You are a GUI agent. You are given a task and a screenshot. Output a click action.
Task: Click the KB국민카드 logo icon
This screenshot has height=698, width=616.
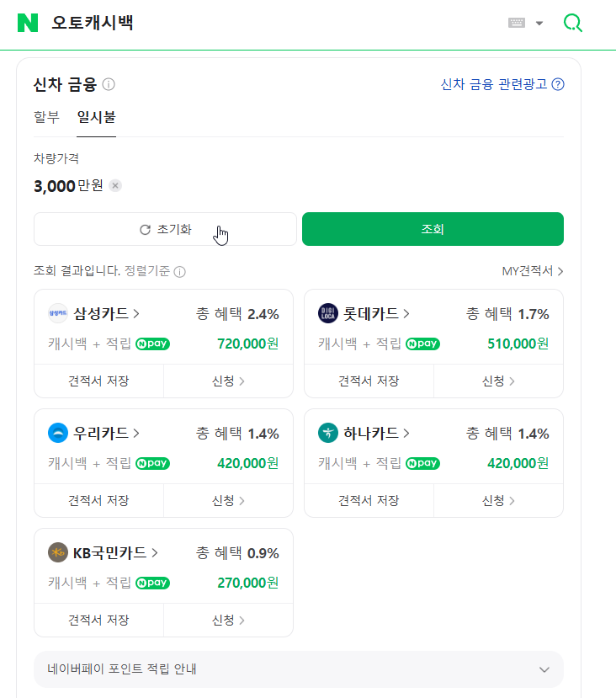tap(57, 552)
